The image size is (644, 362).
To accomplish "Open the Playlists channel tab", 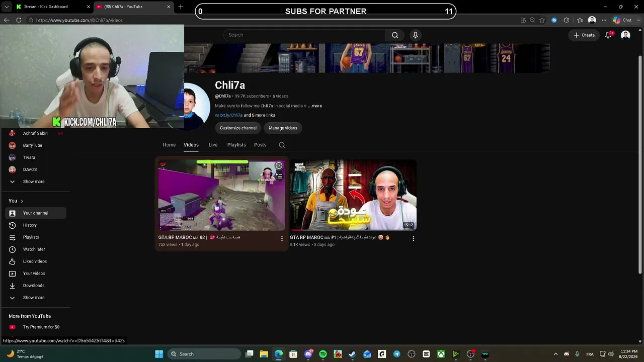I will 236,145.
